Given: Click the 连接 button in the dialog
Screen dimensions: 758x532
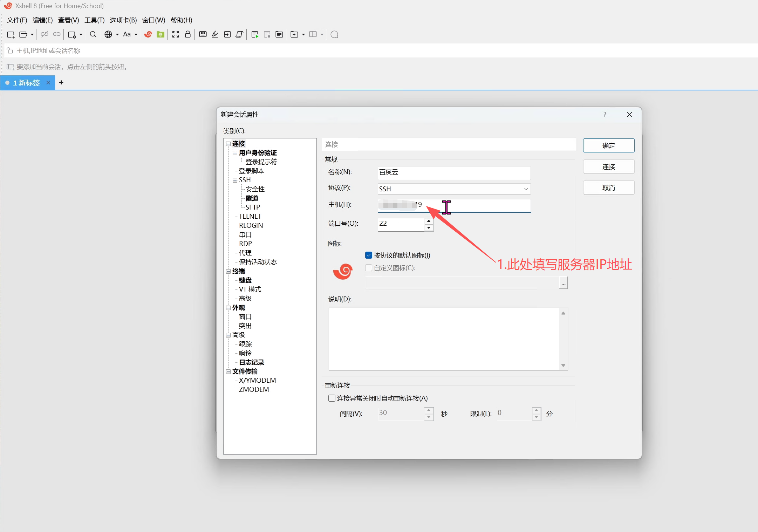Looking at the screenshot, I should tap(608, 167).
